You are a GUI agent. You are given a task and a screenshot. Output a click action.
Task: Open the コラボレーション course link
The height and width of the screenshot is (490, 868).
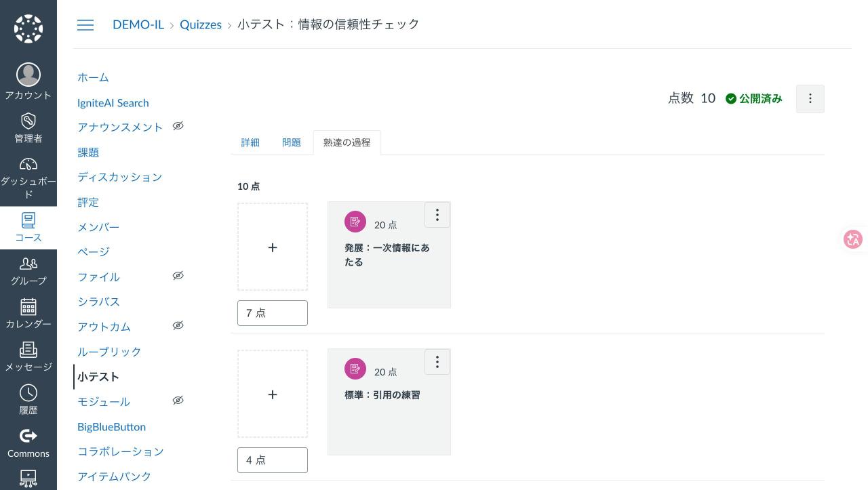tap(121, 451)
